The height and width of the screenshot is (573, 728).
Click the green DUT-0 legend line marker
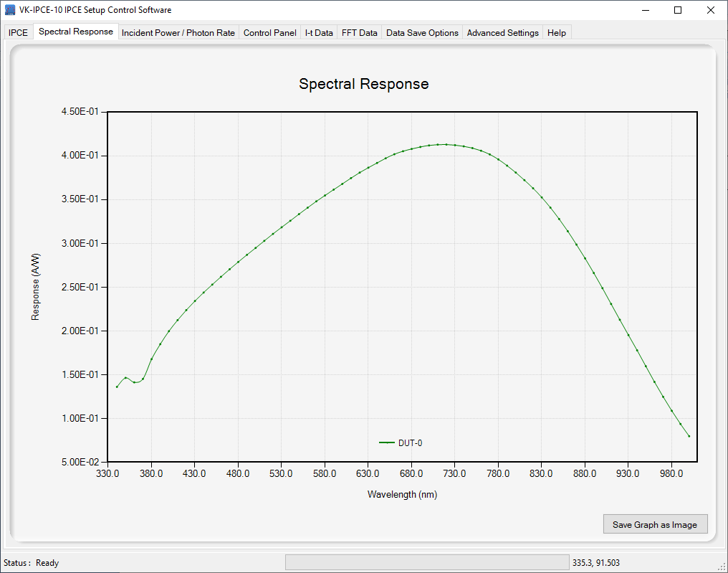(387, 443)
